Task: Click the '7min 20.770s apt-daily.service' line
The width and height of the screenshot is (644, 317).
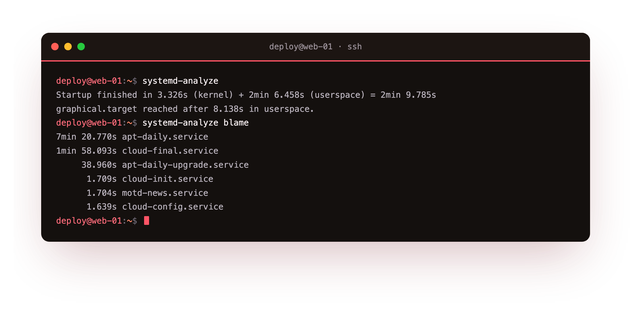Action: pos(132,137)
